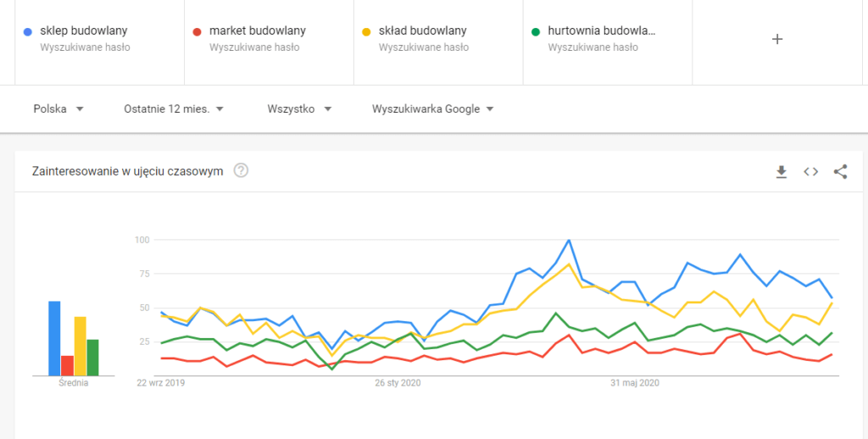
Task: Click the blue dot for sklep budowlany
Action: coord(28,32)
